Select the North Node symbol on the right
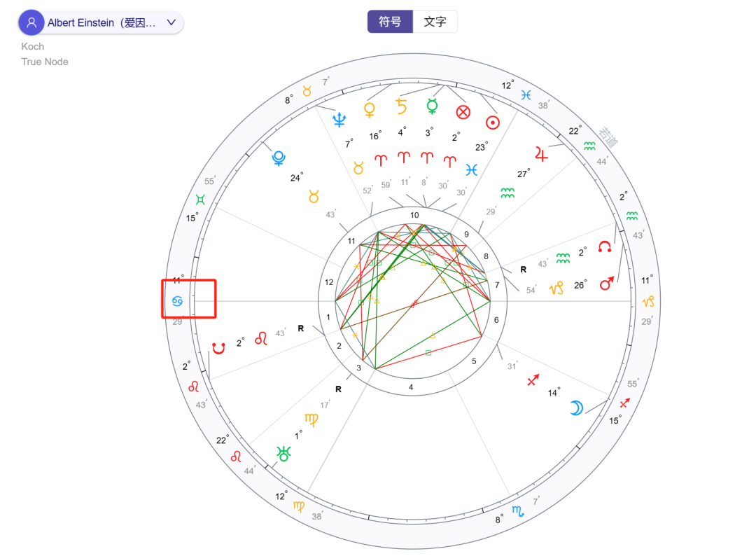The width and height of the screenshot is (756, 556). tap(605, 246)
